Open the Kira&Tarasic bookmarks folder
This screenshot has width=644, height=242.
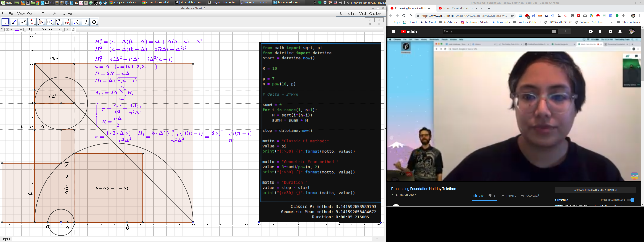click(449, 22)
